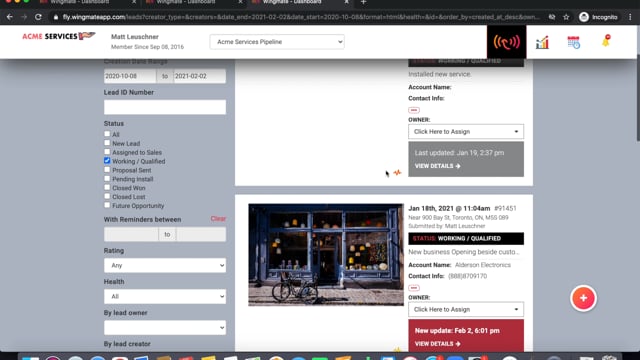Open the Owner assign dropdown for lead #91451
Viewport: 640px width, 360px height.
point(466,309)
